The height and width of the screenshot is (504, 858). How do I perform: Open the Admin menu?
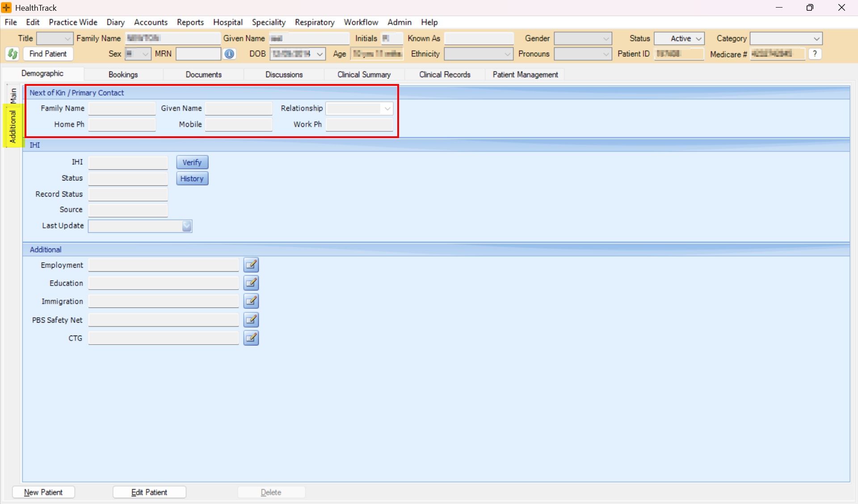pos(399,22)
